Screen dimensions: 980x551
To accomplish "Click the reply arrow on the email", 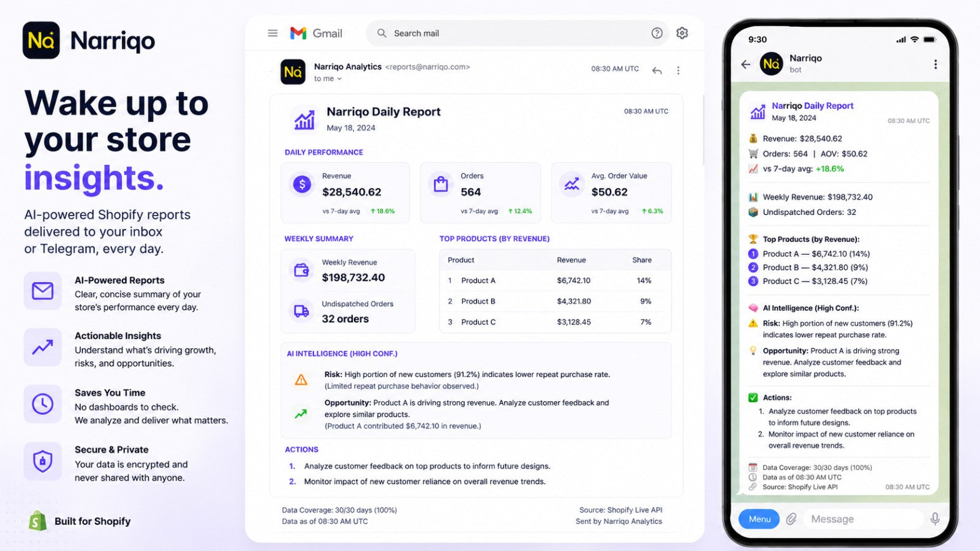I will [x=657, y=70].
